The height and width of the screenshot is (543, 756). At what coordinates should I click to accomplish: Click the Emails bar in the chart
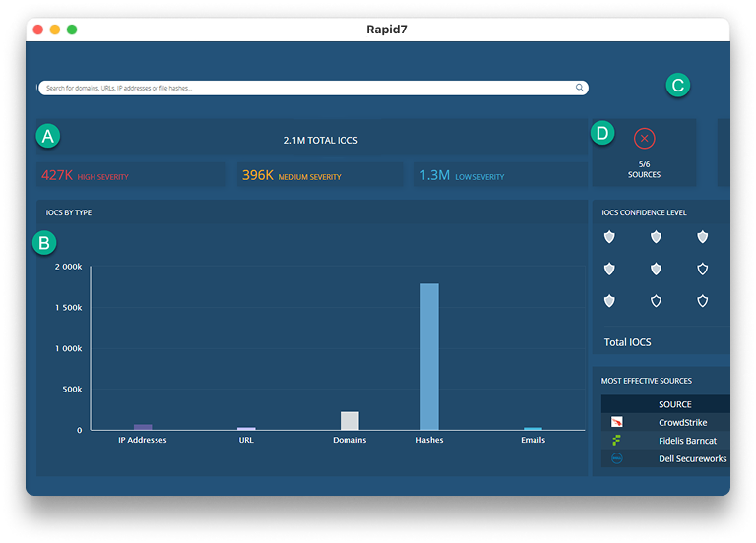tap(533, 428)
